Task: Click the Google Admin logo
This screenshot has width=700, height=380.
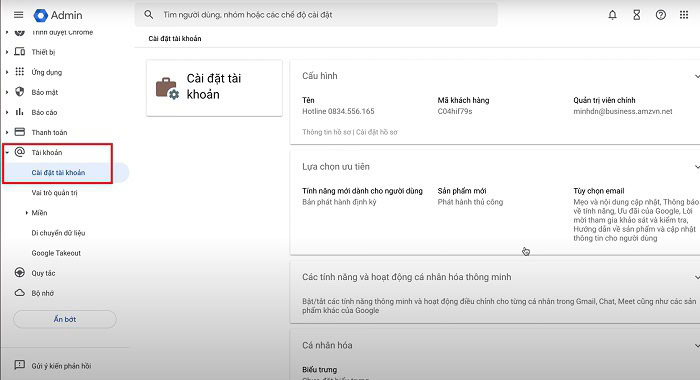Action: tap(41, 15)
